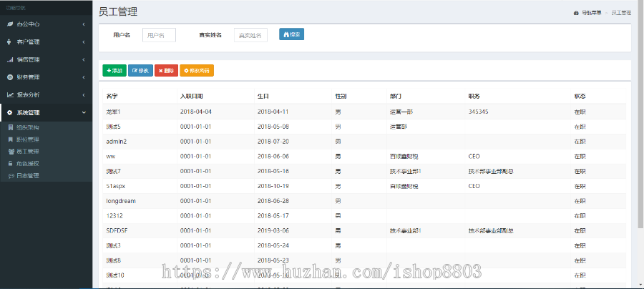644x289 pixels.
Task: Open 组织架构 via its building icon
Action: [11, 127]
